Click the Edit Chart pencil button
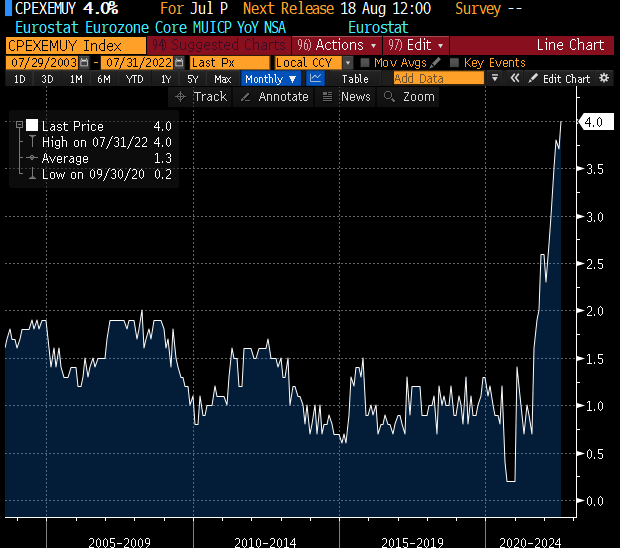Image resolution: width=620 pixels, height=548 pixels. [559, 79]
